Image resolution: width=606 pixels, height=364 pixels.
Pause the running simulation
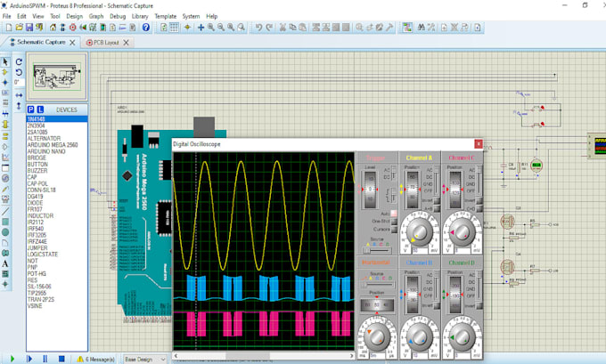coord(45,359)
